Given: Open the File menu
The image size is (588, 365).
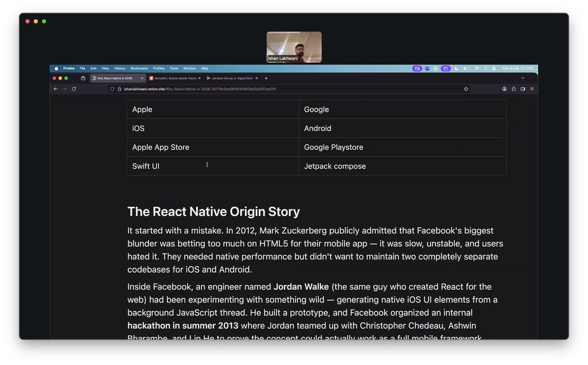Looking at the screenshot, I should point(82,69).
